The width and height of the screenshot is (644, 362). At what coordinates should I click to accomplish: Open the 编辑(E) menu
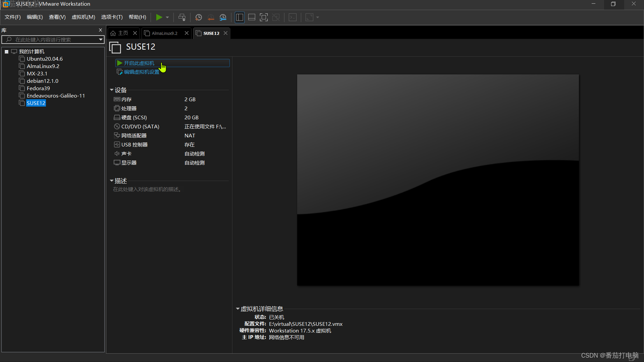[x=35, y=17]
